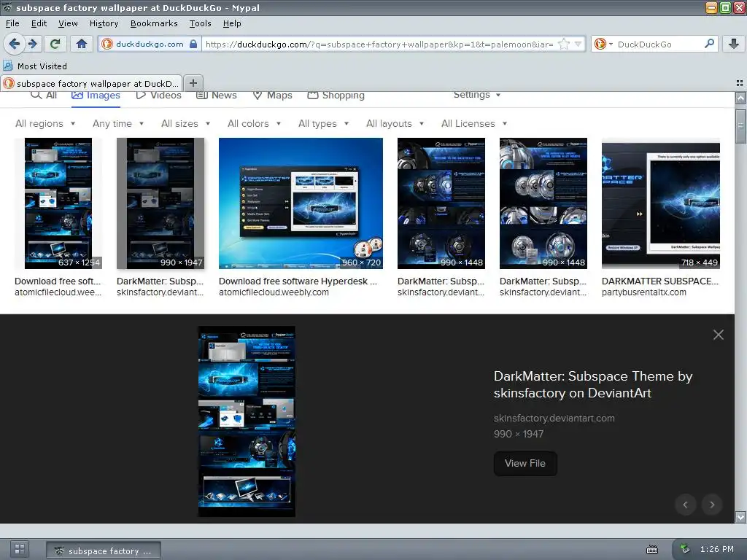Reload the current page
The height and width of the screenshot is (560, 747).
coord(55,44)
